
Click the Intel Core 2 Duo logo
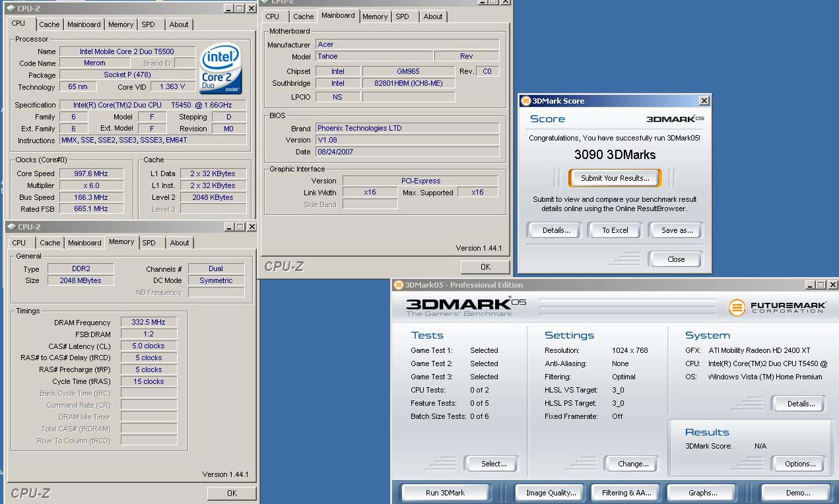(221, 69)
